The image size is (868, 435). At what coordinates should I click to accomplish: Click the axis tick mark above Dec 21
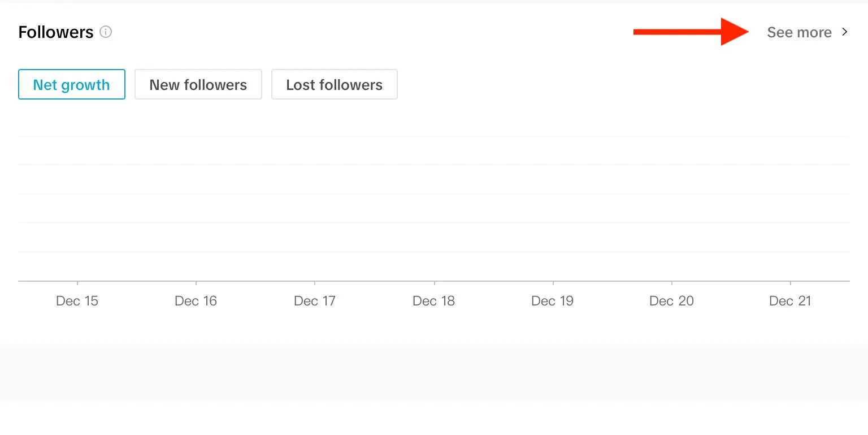click(x=790, y=283)
